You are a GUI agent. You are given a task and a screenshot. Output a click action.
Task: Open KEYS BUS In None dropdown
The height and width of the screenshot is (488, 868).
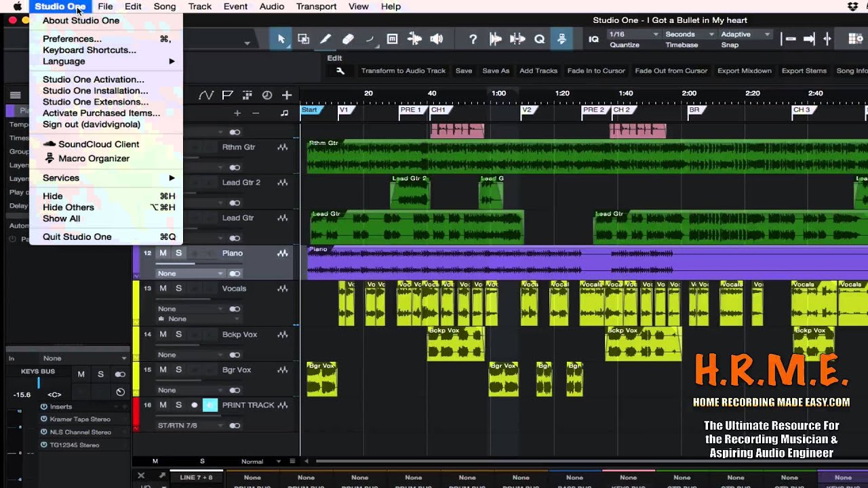click(x=85, y=358)
